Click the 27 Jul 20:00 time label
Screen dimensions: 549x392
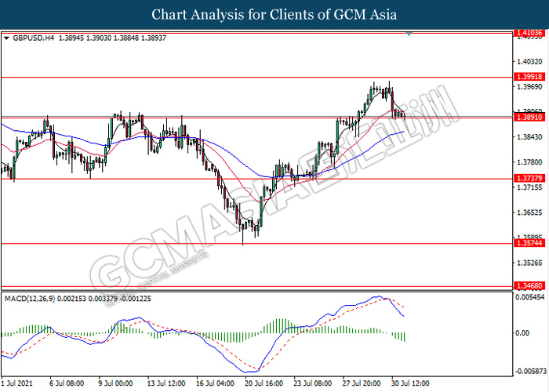click(x=362, y=383)
